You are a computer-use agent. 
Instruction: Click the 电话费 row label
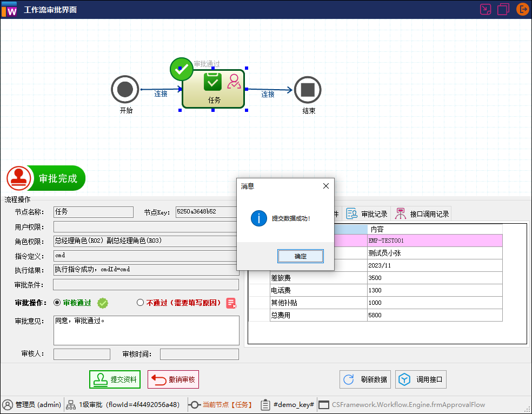(318, 291)
